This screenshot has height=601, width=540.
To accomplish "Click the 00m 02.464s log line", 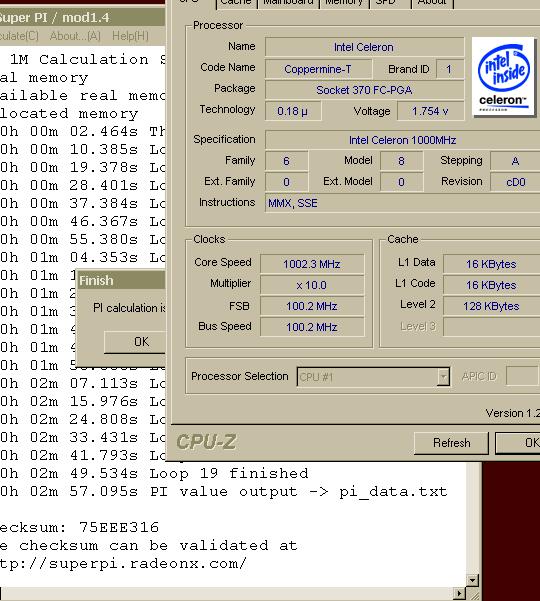I will point(83,132).
